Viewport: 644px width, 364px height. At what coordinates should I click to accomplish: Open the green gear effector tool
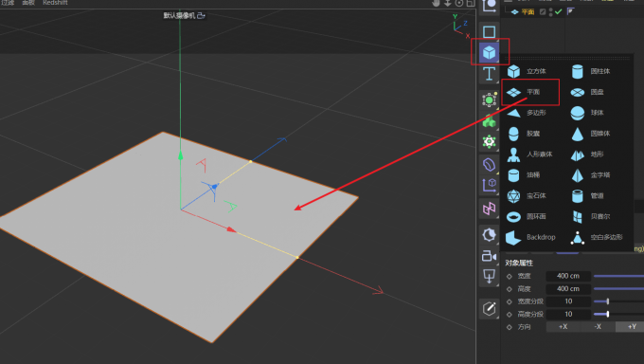tap(490, 142)
